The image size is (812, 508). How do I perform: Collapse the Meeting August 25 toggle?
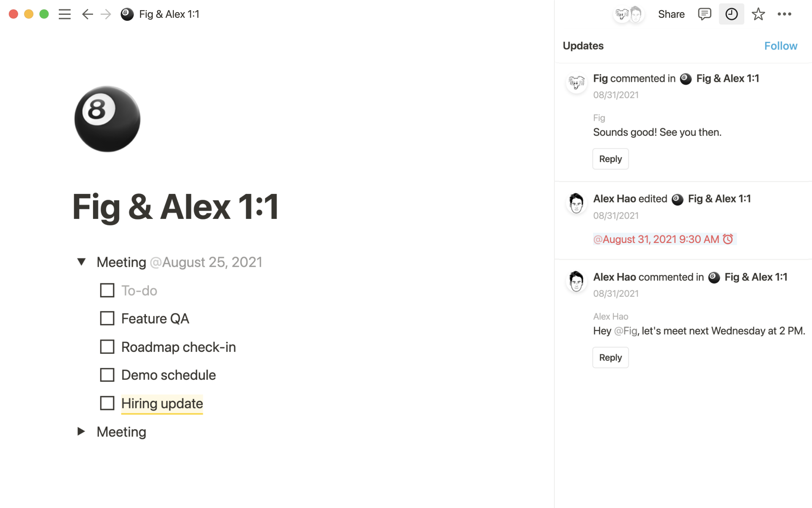point(82,262)
